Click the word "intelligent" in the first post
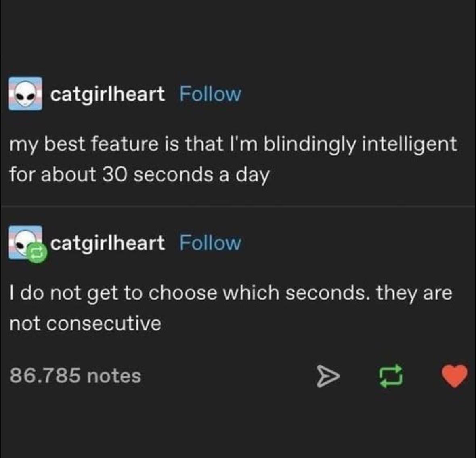476x458 pixels. coord(409,145)
